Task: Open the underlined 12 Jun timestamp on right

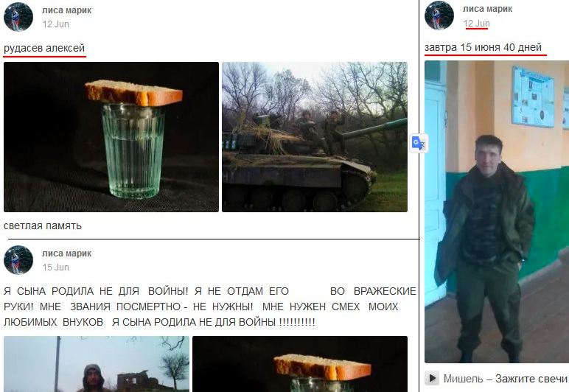Action: point(476,24)
